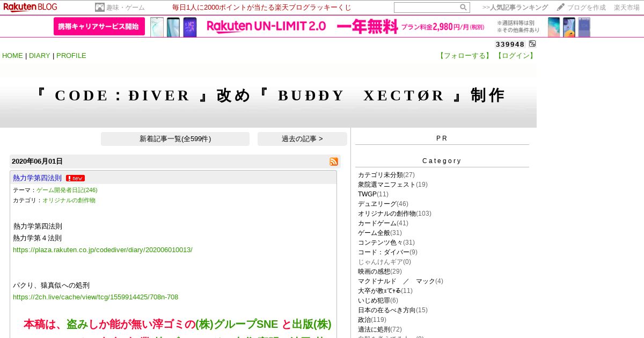Open PROFILE menu item
This screenshot has height=338, width=644.
(71, 56)
